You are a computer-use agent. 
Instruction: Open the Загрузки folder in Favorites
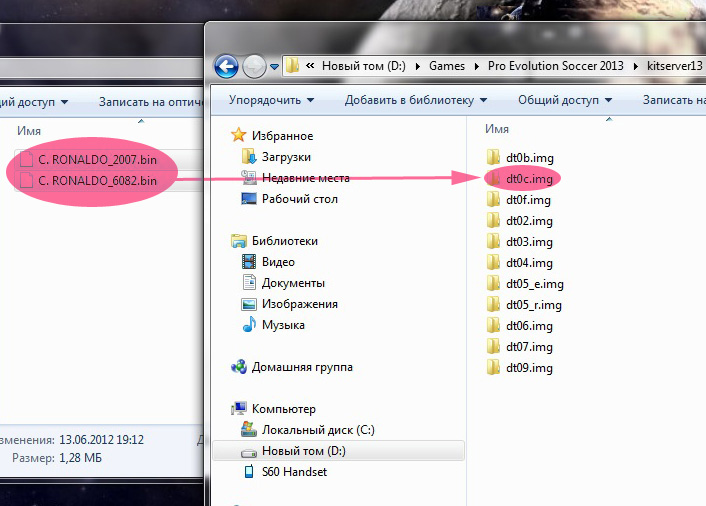tap(286, 157)
